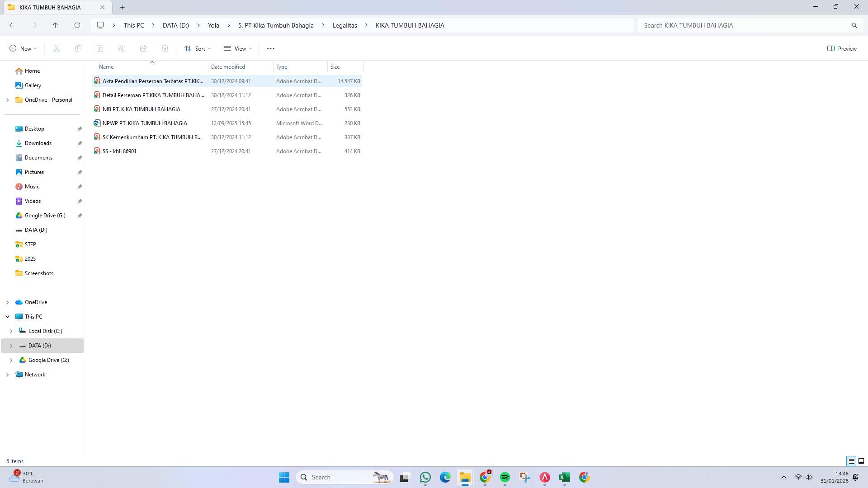Open WhatsApp from the taskbar

(x=425, y=477)
